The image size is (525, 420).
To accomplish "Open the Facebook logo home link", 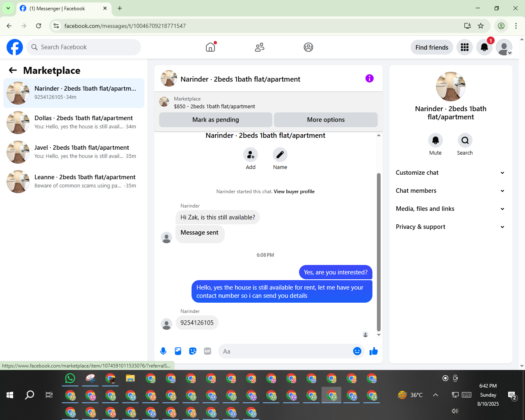I will (x=15, y=47).
